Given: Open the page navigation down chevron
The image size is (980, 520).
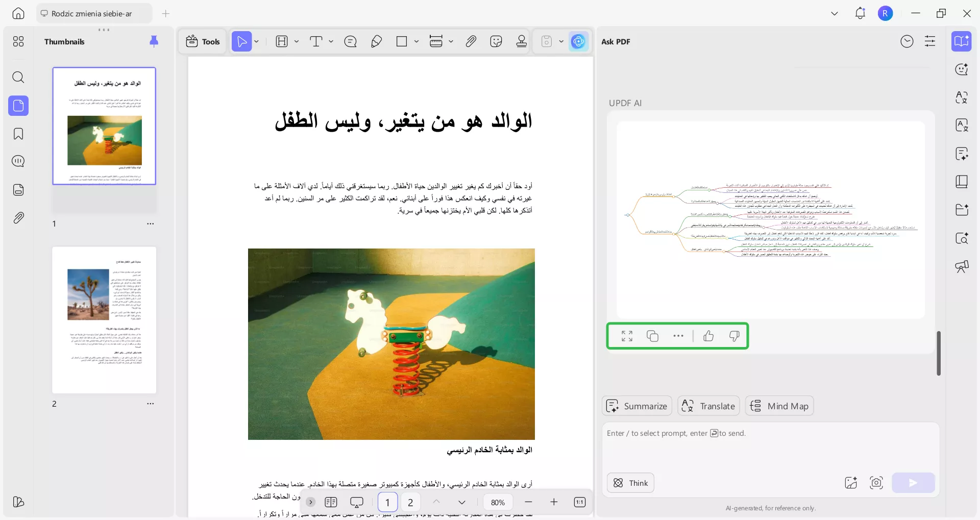Looking at the screenshot, I should click(462, 502).
